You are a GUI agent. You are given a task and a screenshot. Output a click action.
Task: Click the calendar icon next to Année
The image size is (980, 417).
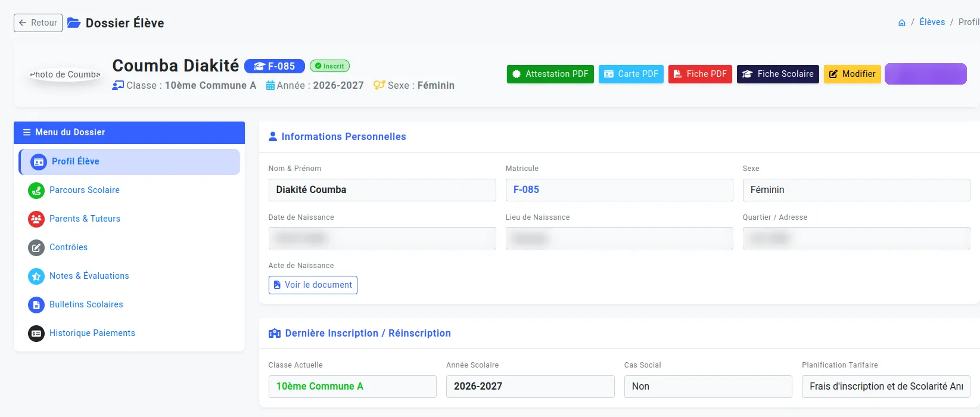(x=270, y=85)
